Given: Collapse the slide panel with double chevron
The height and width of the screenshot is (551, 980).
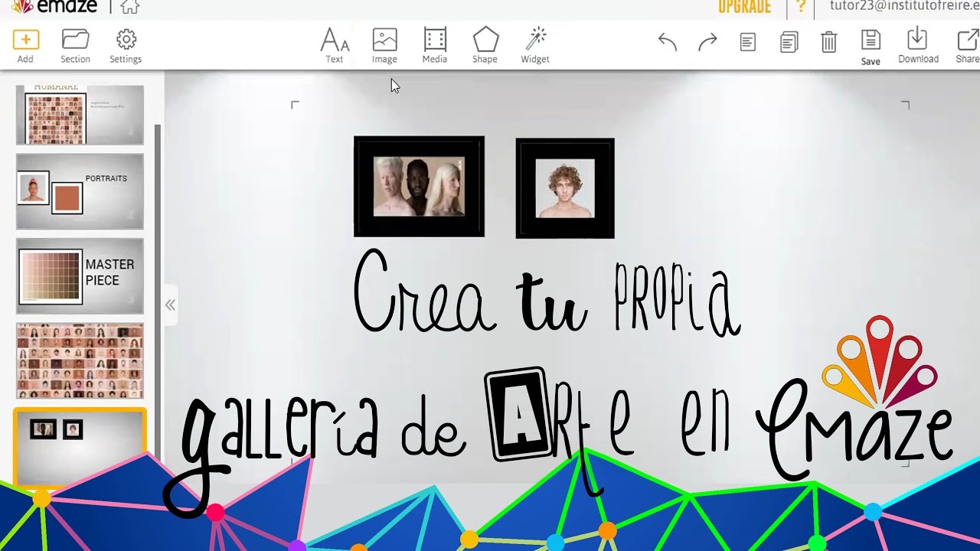Looking at the screenshot, I should (x=170, y=305).
